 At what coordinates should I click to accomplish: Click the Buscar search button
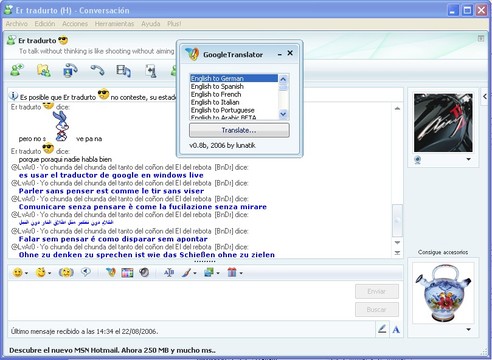point(377,310)
